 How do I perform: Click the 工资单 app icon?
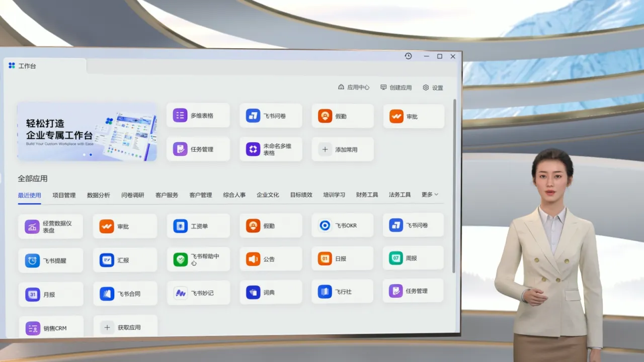click(x=180, y=226)
